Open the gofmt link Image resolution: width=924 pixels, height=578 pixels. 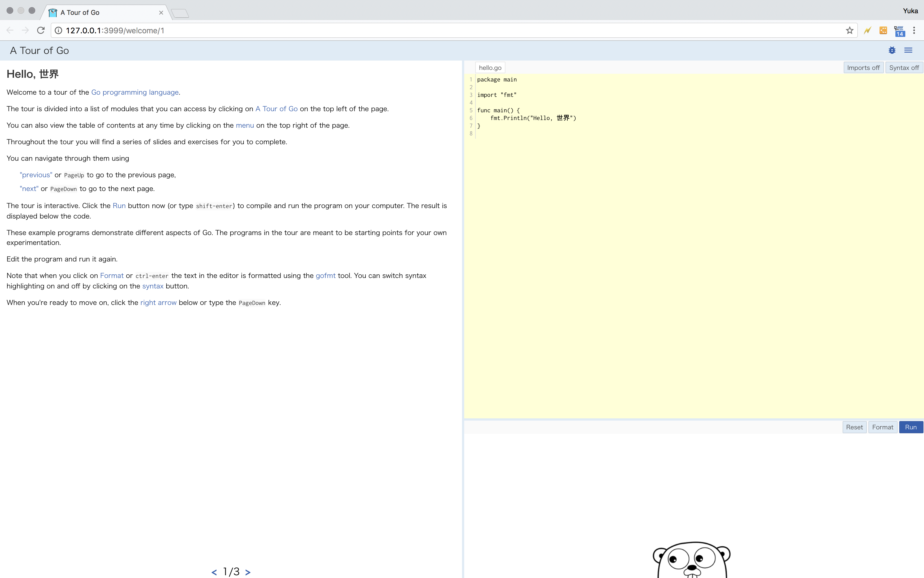(326, 276)
